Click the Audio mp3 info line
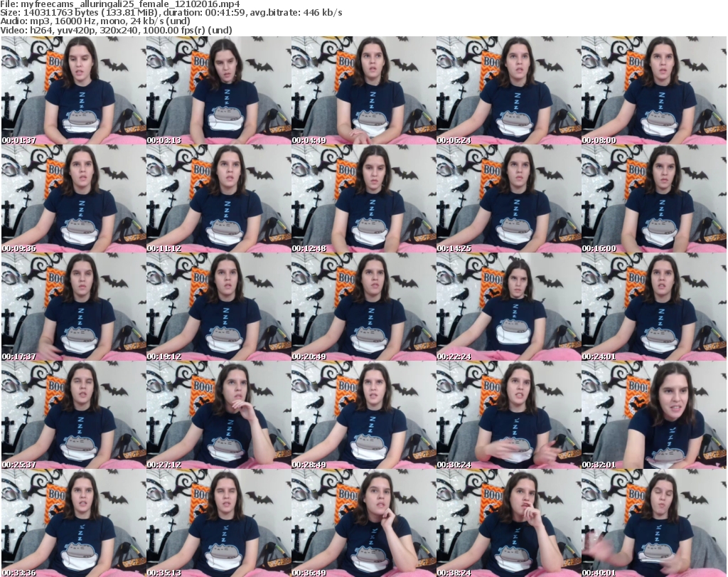This screenshot has width=728, height=577. tap(95, 21)
